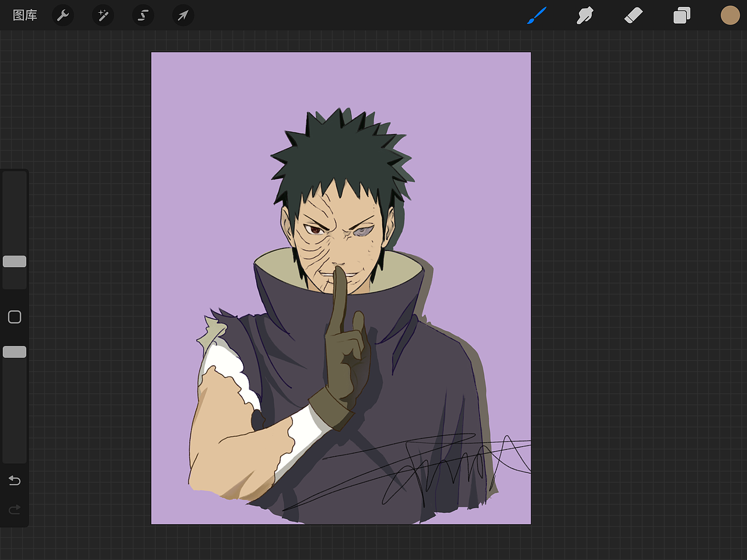This screenshot has width=747, height=560.
Task: Redo the undone stroke
Action: [15, 509]
